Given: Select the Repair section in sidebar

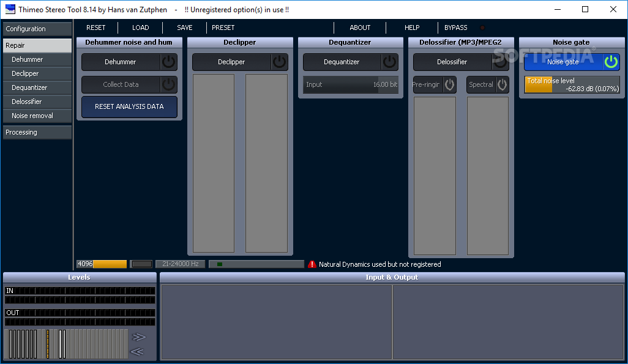Looking at the screenshot, I should pyautogui.click(x=37, y=45).
